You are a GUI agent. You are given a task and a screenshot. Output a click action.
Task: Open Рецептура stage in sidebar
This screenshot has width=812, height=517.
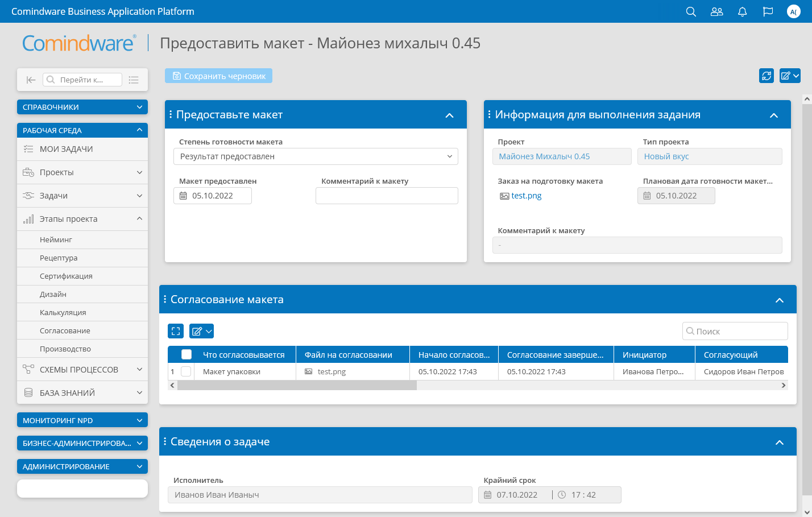coord(82,258)
